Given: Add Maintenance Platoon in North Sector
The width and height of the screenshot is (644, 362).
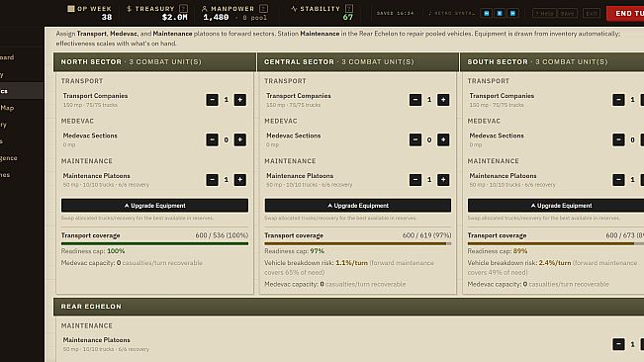Looking at the screenshot, I should pos(239,179).
